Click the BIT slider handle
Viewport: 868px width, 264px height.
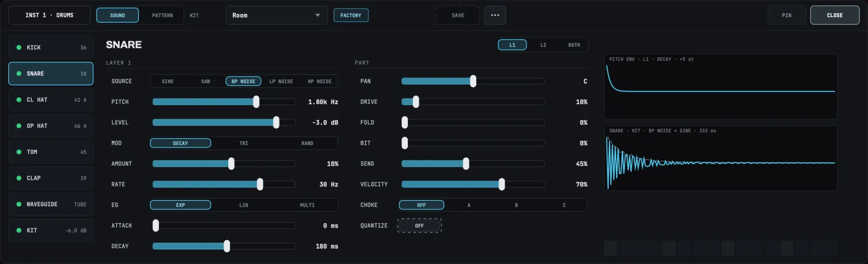[405, 143]
